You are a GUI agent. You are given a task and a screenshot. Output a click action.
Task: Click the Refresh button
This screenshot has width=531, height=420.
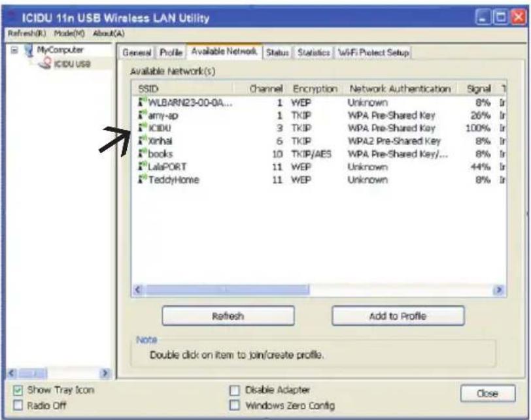click(x=228, y=316)
